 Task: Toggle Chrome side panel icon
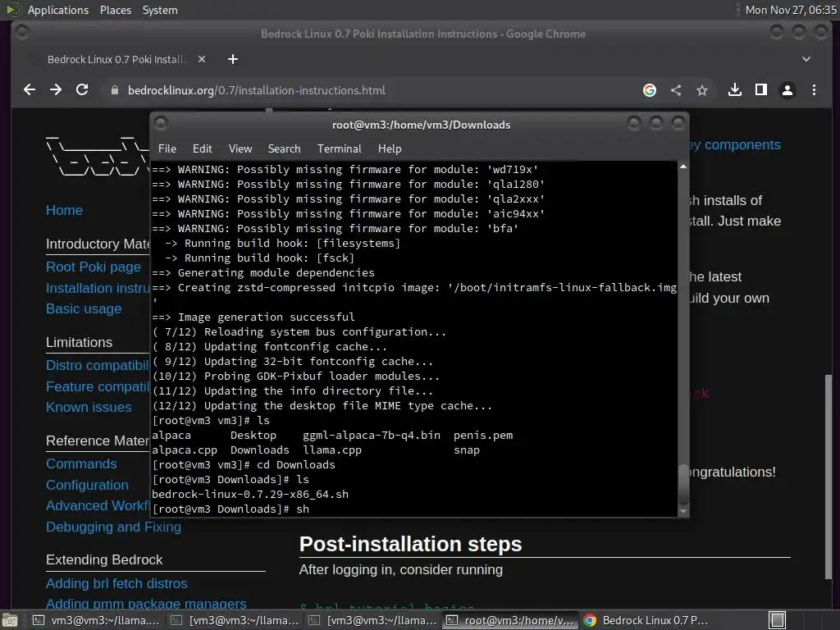(761, 90)
